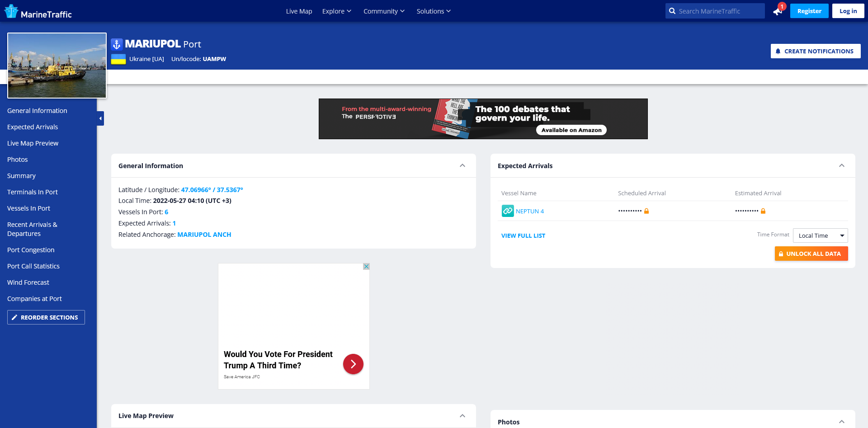Click the lock icon under Estimated Arrival
This screenshot has width=868, height=428.
[x=763, y=211]
